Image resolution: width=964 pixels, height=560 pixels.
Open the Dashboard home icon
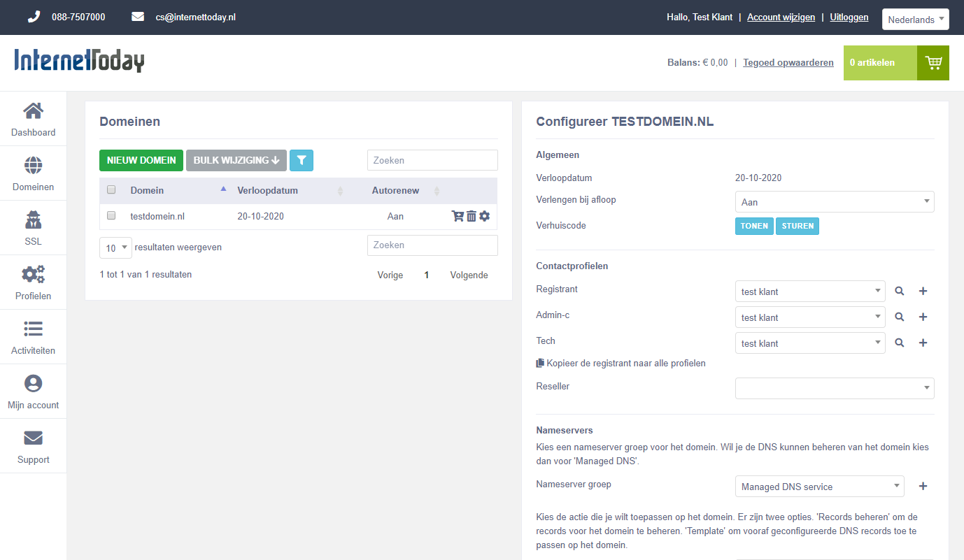tap(33, 110)
